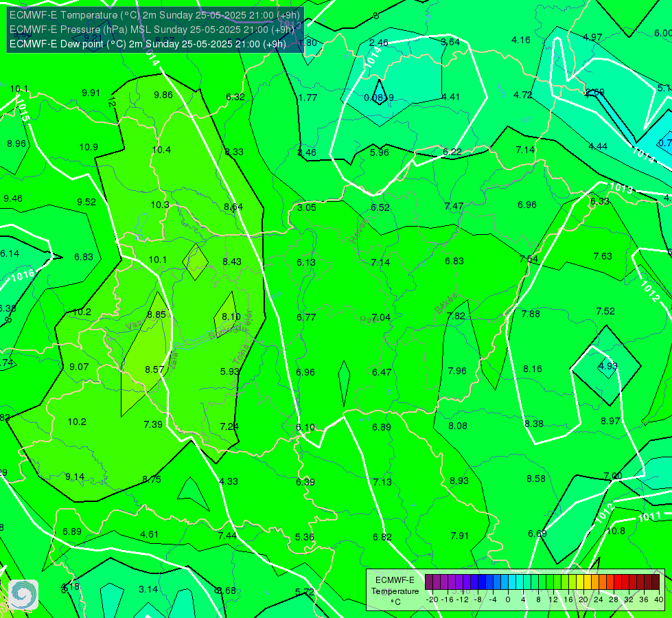This screenshot has height=618, width=672.
Task: Click the 7.39 dew point value
Action: pos(153,424)
